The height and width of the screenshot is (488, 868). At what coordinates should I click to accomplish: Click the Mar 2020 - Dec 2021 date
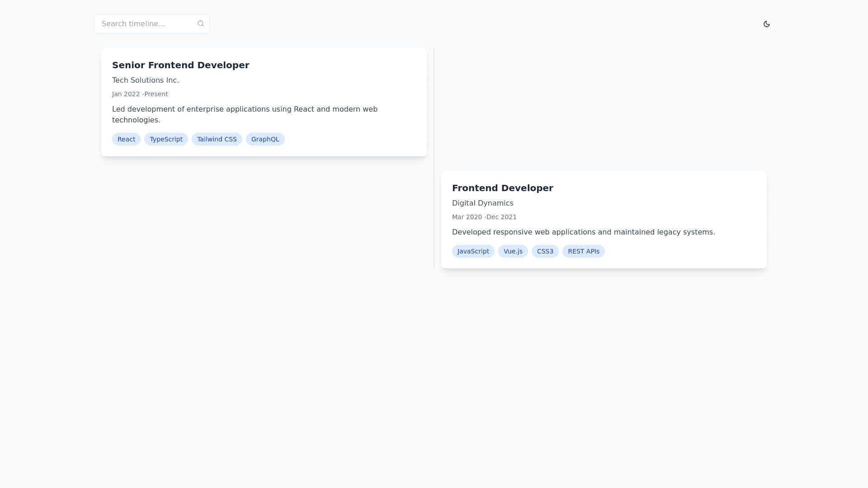coord(484,217)
